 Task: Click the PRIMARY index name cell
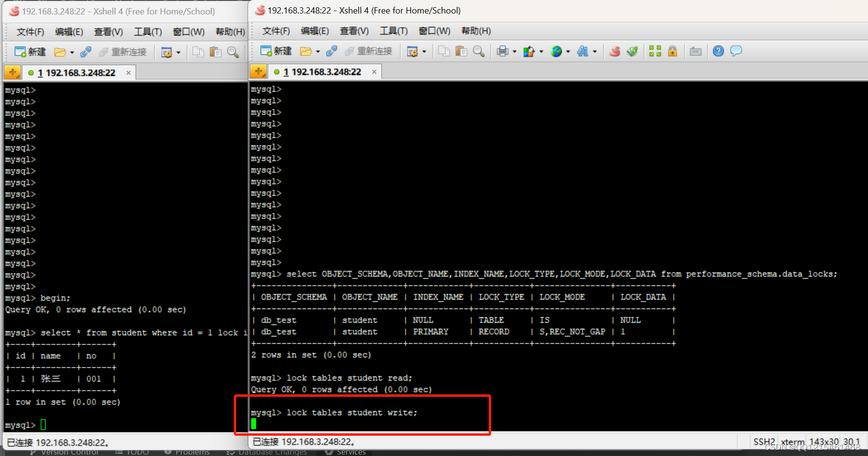click(430, 332)
